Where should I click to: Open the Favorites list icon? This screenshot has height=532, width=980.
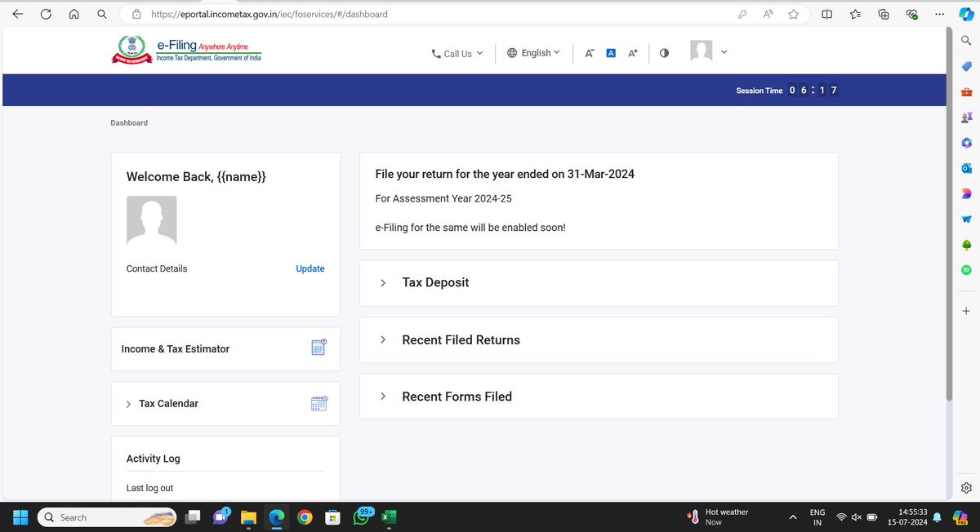[x=855, y=14]
